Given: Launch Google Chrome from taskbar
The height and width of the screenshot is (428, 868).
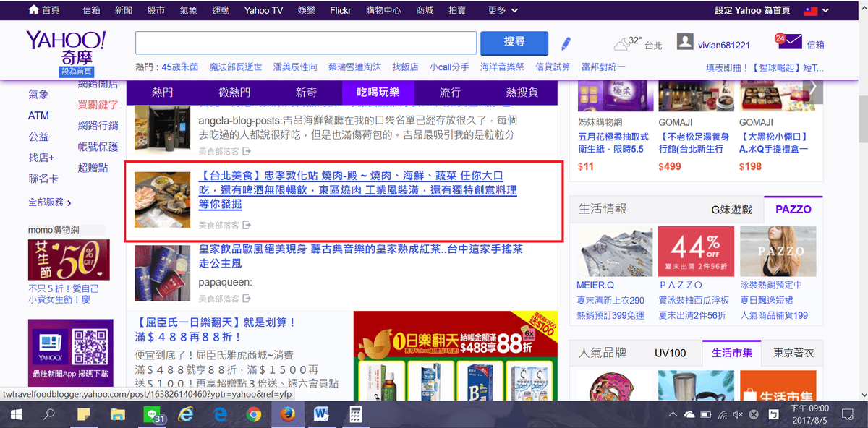Looking at the screenshot, I should pyautogui.click(x=253, y=415).
